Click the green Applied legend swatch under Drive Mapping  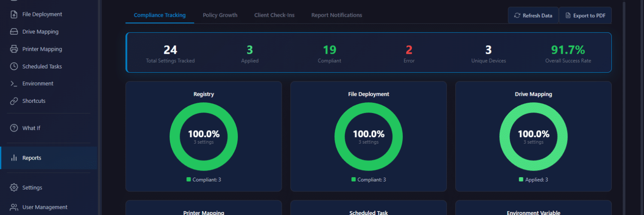tap(521, 180)
